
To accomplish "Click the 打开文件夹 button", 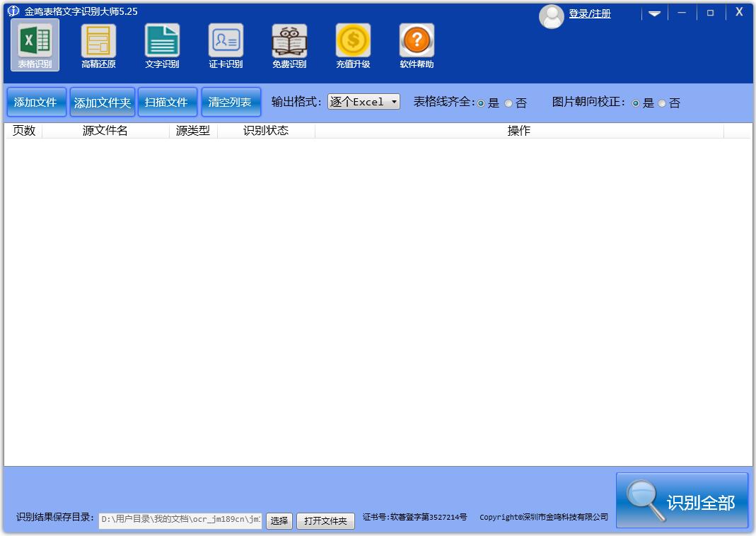I will tap(325, 520).
